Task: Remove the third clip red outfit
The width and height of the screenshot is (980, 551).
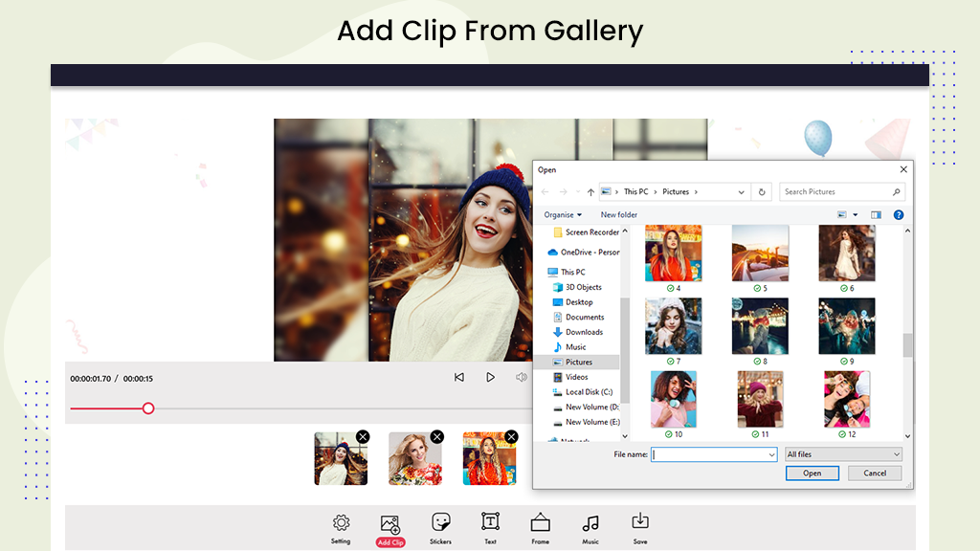Action: 512,436
